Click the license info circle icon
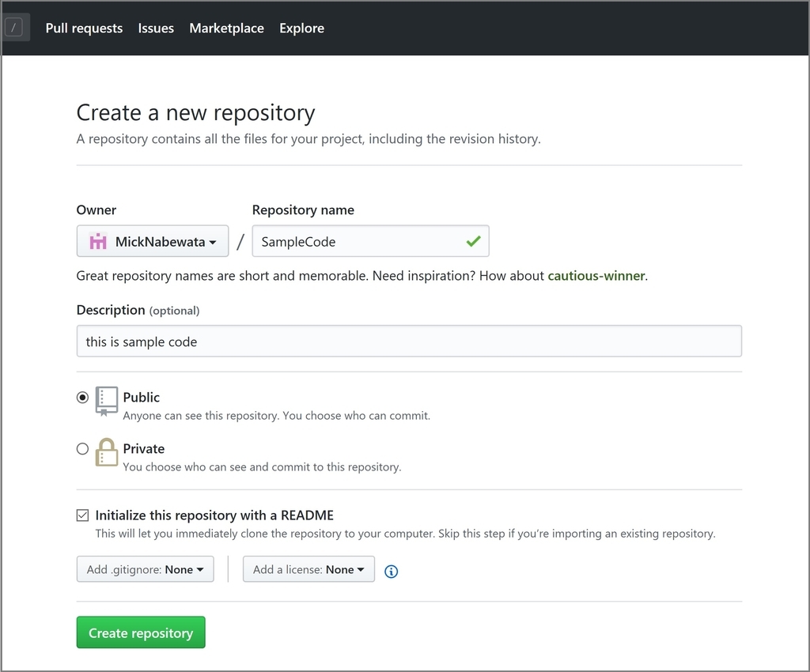Image resolution: width=810 pixels, height=672 pixels. (391, 572)
